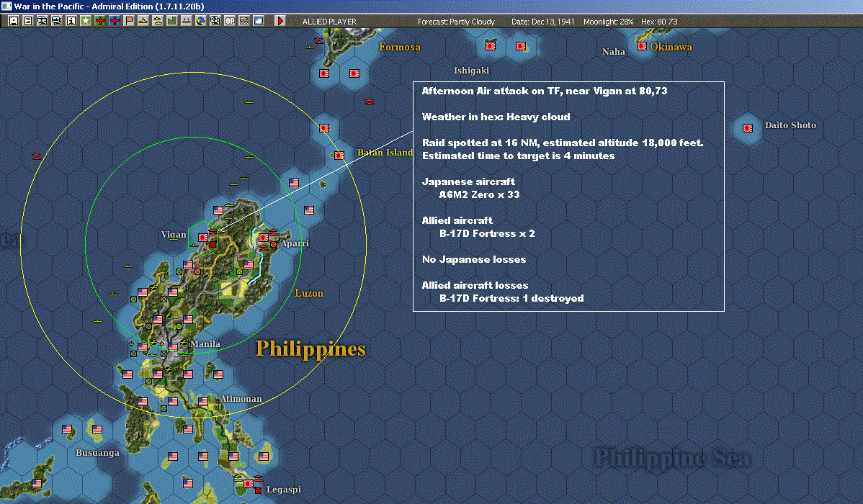Click 'B-17D Fortress: 1 destroyed' loss line
Viewport: 863px width, 504px height.
(x=511, y=298)
